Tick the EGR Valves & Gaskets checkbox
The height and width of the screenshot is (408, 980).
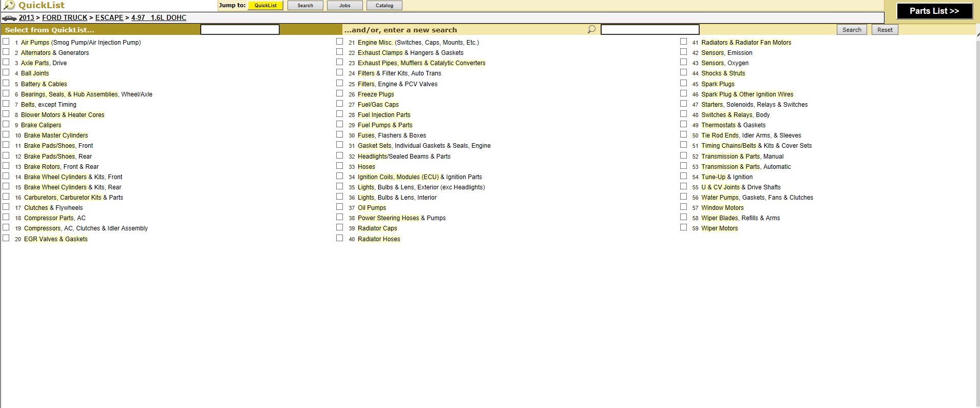6,238
